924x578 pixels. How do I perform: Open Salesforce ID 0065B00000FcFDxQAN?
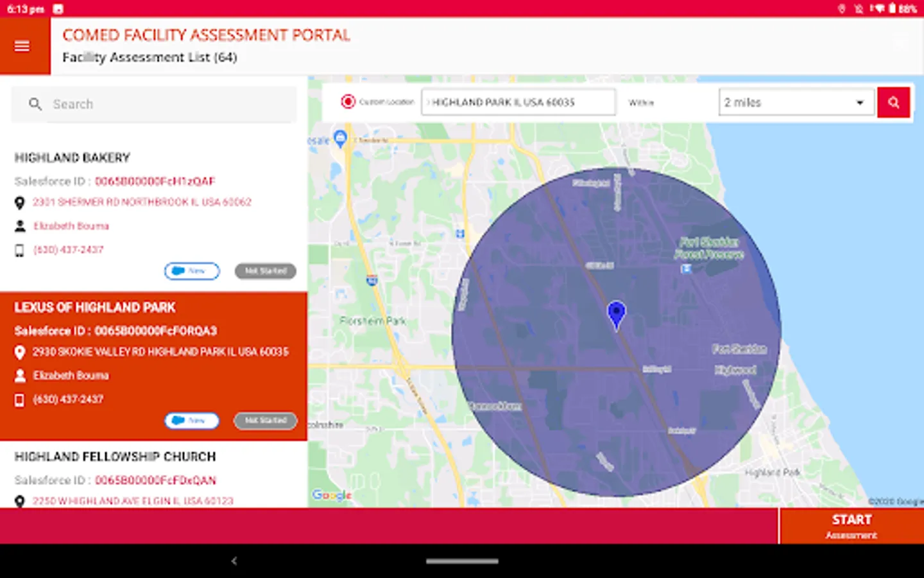155,480
